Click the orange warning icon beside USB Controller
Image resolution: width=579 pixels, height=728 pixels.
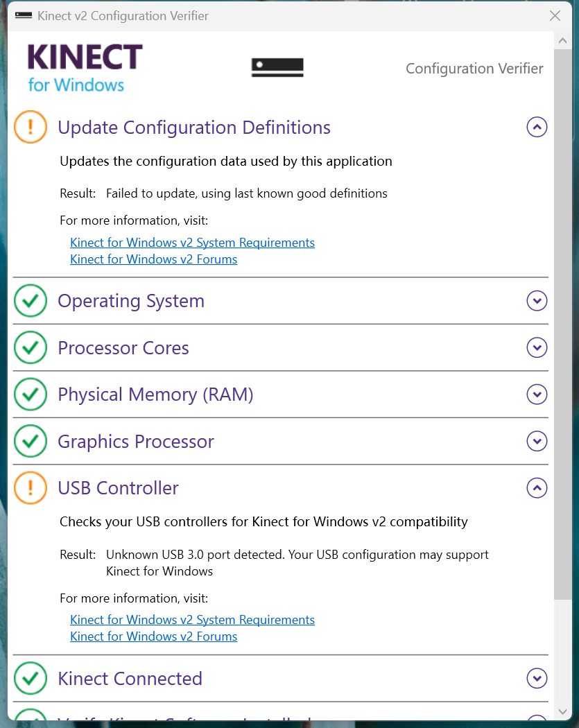[x=31, y=488]
